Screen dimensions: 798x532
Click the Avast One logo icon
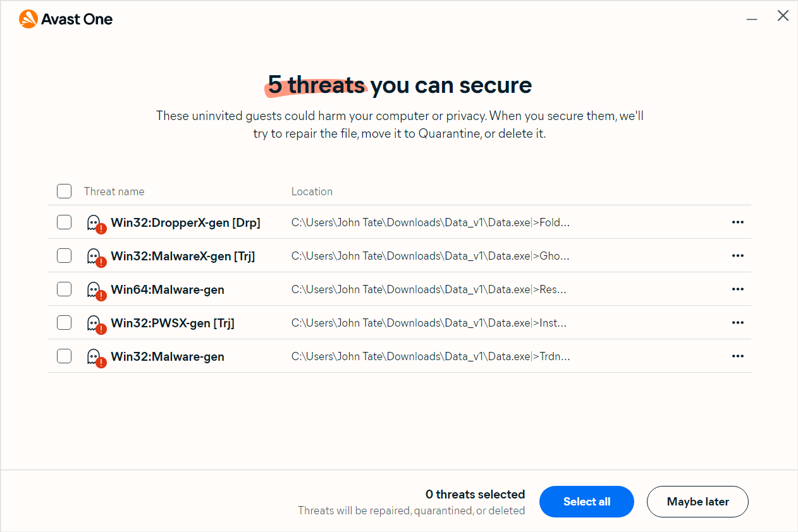click(28, 19)
